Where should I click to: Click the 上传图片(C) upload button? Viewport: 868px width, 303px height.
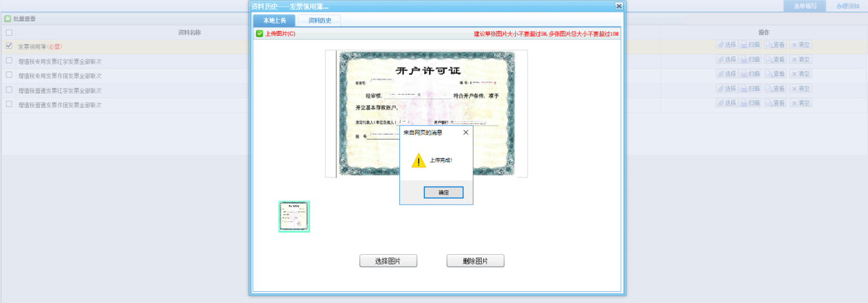tap(275, 34)
